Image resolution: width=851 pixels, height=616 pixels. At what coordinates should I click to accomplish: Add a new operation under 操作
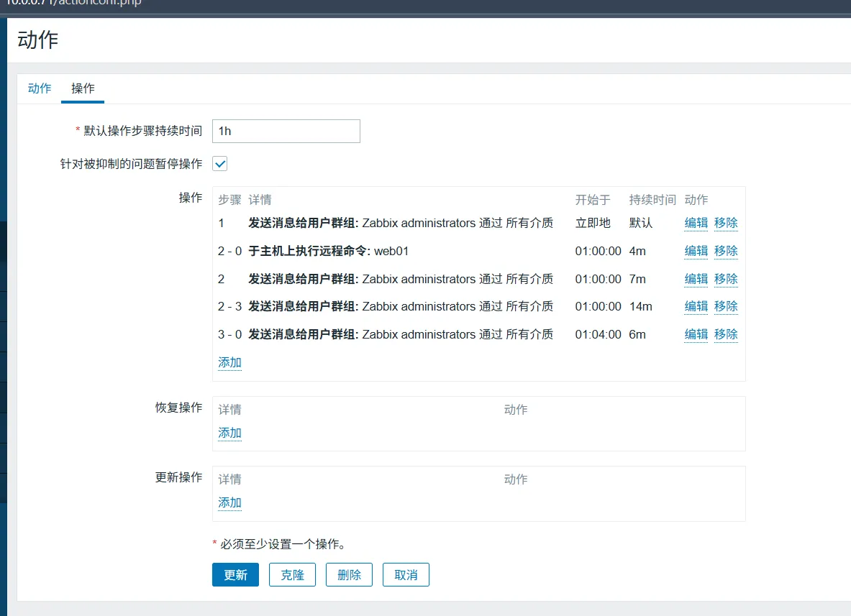pos(229,362)
